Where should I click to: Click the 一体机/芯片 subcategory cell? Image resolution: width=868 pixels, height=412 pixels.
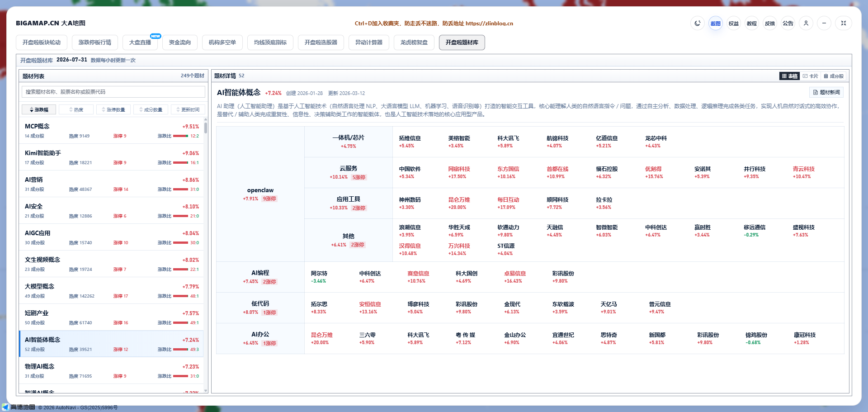349,142
